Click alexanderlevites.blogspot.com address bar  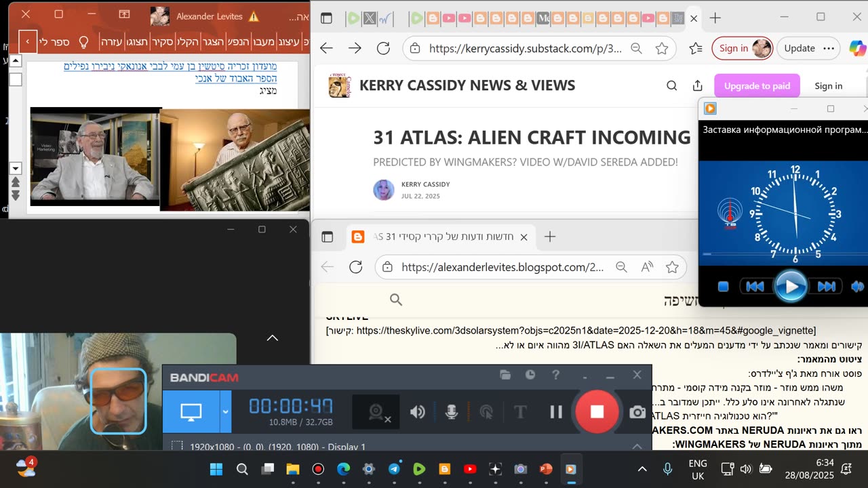pyautogui.click(x=502, y=267)
